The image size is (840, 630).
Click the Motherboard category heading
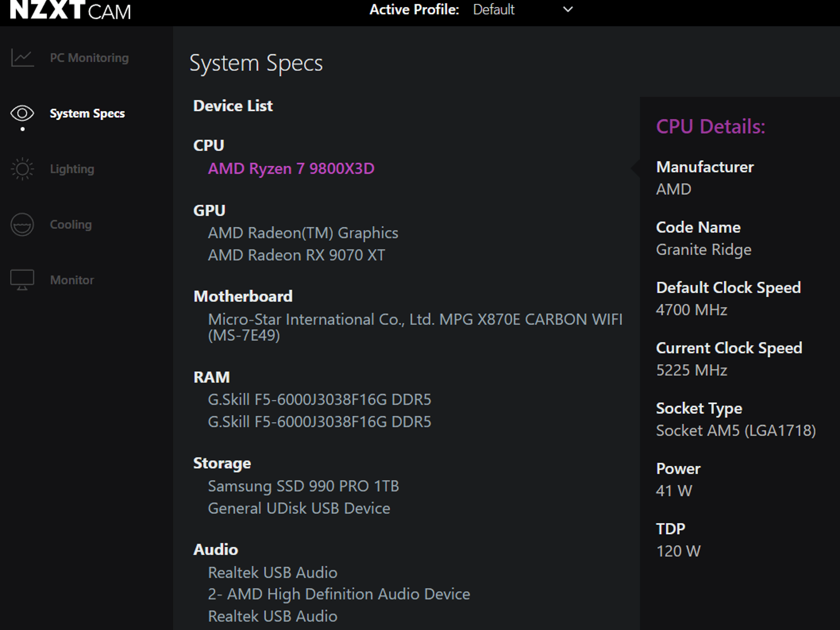click(x=243, y=296)
